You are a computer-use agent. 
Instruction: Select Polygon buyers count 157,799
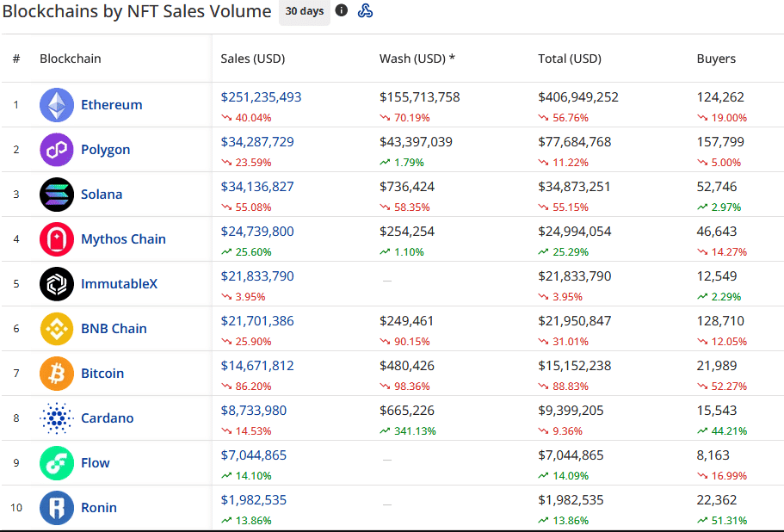720,142
